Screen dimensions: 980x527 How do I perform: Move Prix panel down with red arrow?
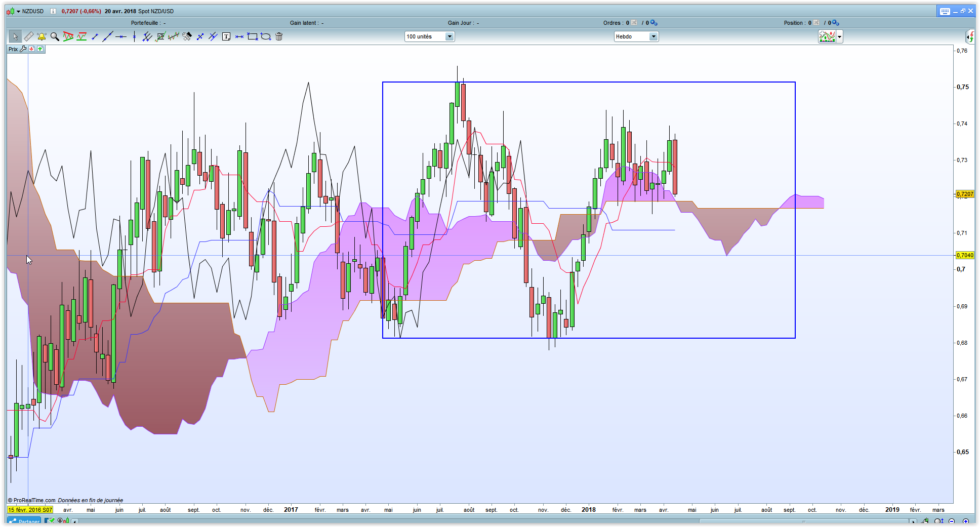click(x=32, y=49)
